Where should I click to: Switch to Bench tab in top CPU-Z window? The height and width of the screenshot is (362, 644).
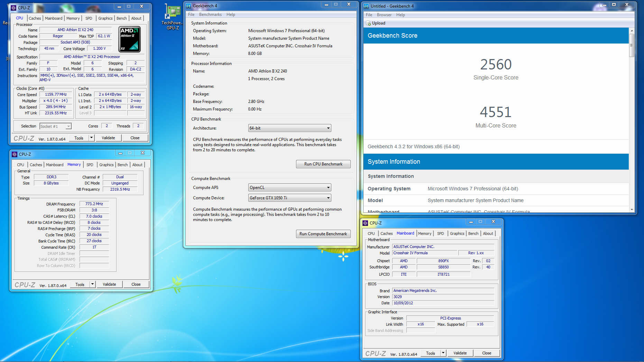coord(122,18)
